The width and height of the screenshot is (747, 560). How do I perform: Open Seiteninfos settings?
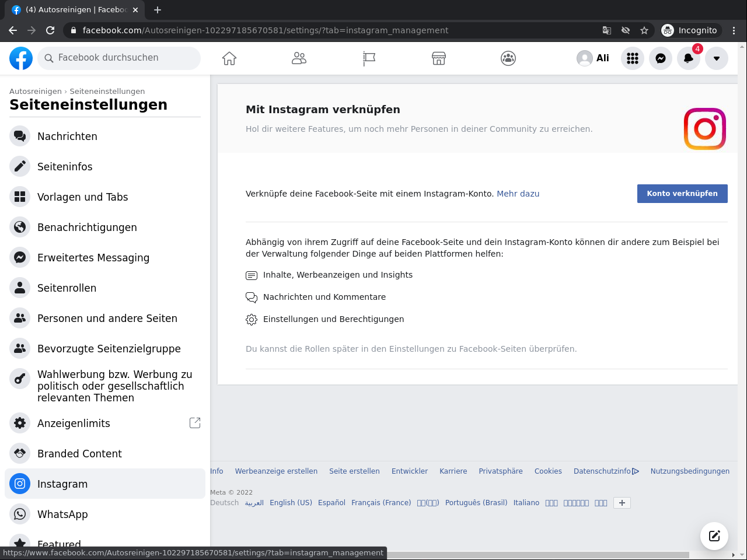point(105,166)
